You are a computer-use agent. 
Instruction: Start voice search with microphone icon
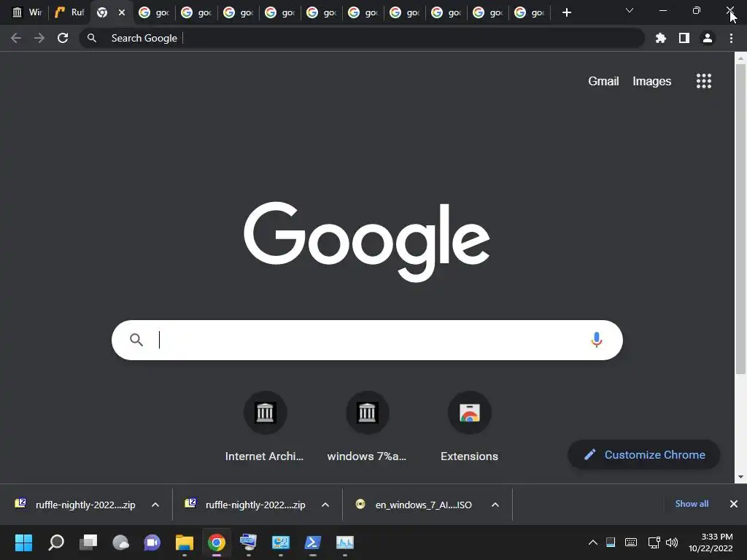click(597, 340)
